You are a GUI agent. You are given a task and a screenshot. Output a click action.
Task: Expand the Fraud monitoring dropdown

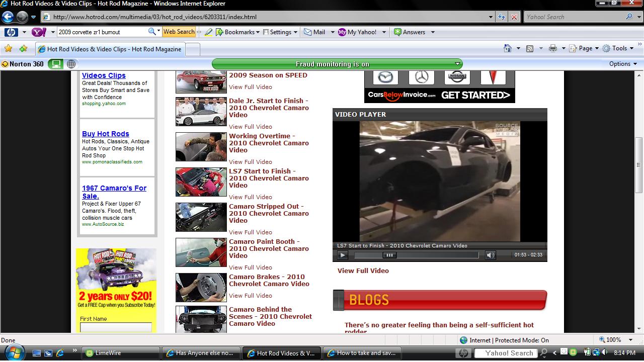click(457, 64)
